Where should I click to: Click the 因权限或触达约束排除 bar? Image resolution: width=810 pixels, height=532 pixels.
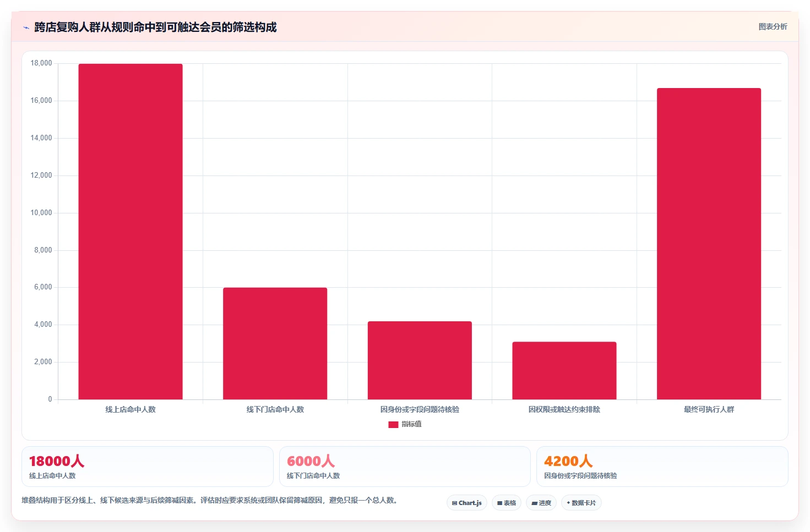point(564,371)
